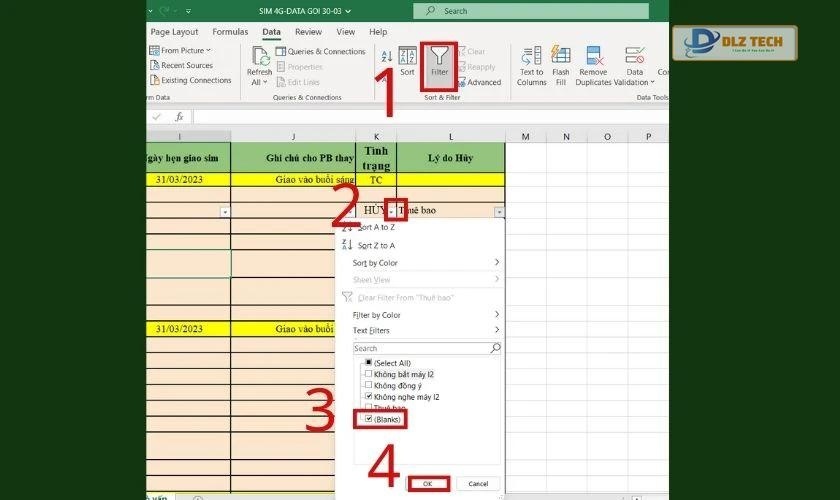Switch to the Formulas tab
The image size is (840, 500).
tap(230, 32)
